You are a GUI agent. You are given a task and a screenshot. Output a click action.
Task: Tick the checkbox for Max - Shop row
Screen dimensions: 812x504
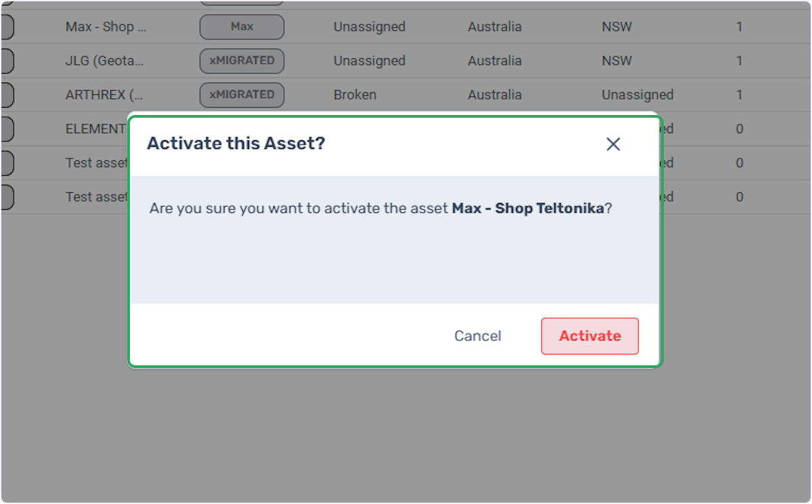click(6, 27)
